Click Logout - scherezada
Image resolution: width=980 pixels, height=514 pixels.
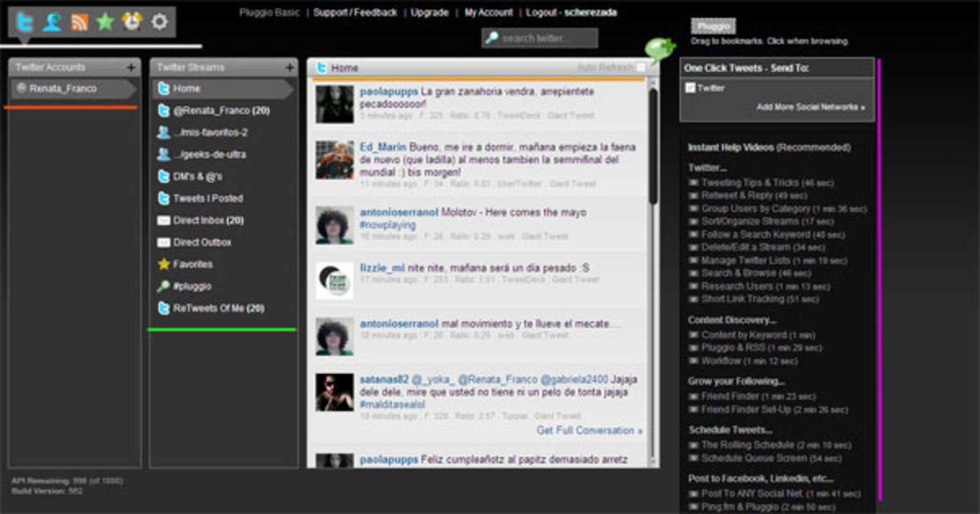point(572,12)
